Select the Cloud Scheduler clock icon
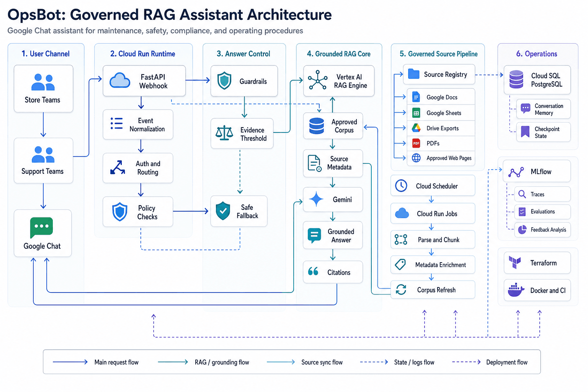Image resolution: width=588 pixels, height=392 pixels. pyautogui.click(x=401, y=186)
